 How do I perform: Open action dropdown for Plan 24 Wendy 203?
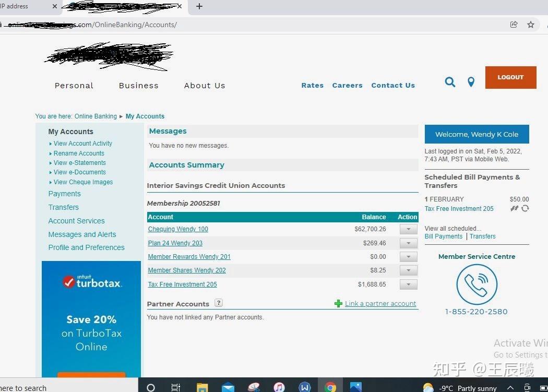pos(408,243)
